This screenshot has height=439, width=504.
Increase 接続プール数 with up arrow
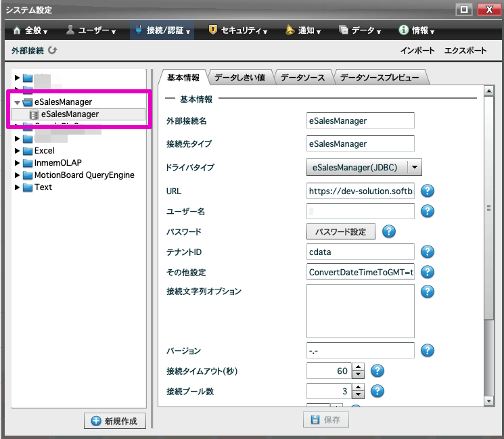[x=358, y=388]
